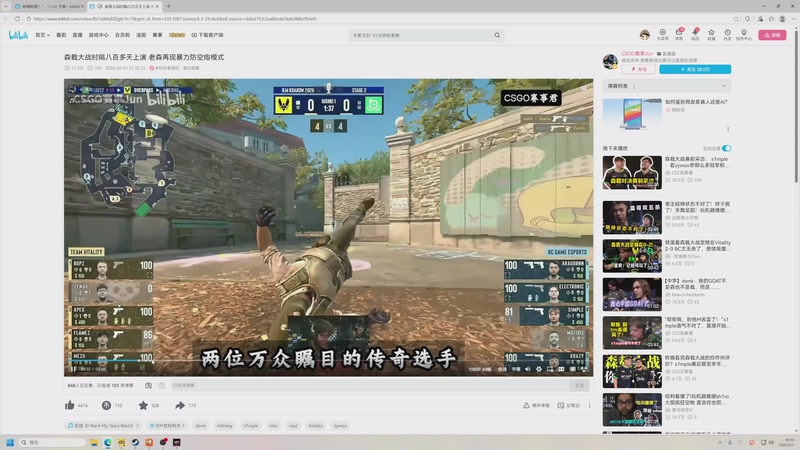The width and height of the screenshot is (800, 450).
Task: Click 下载客户端 link
Action: (207, 35)
